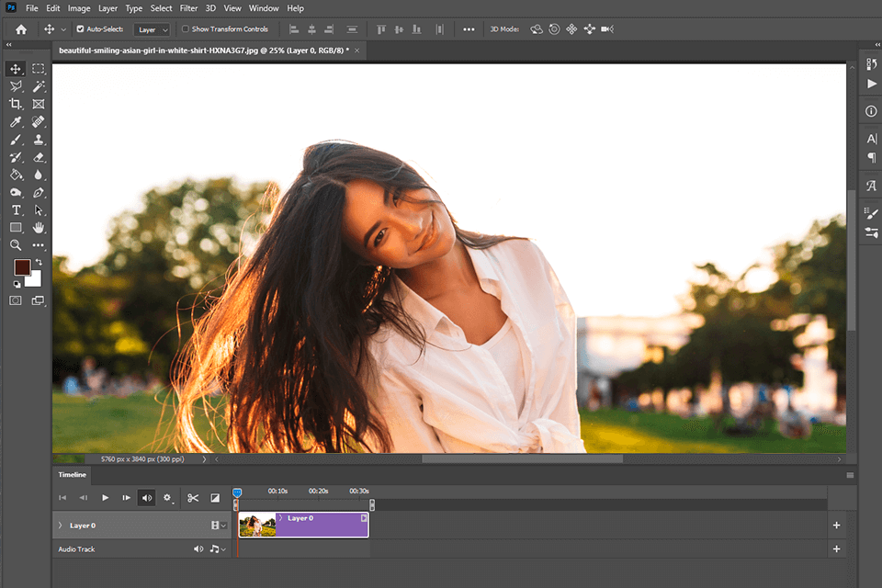Select the Zoom magnifier tool

click(x=16, y=245)
